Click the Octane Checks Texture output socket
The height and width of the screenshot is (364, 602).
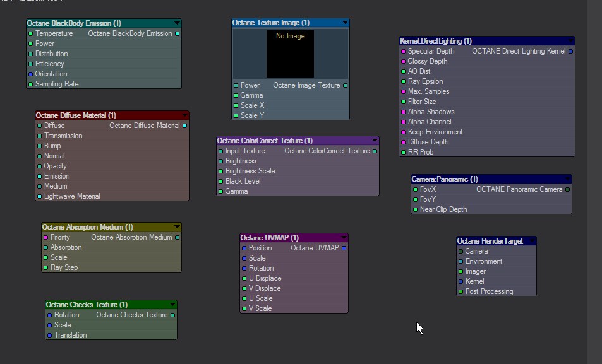click(173, 315)
